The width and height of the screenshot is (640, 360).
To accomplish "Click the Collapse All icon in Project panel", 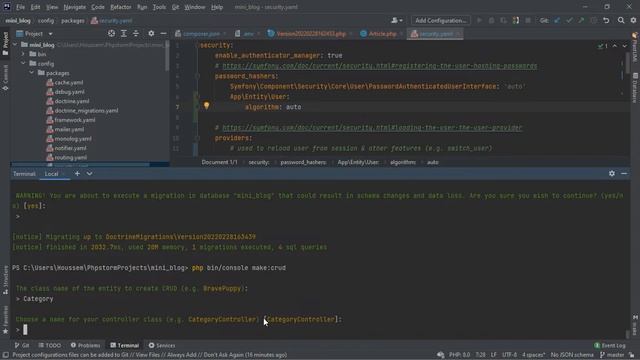I will (136, 33).
